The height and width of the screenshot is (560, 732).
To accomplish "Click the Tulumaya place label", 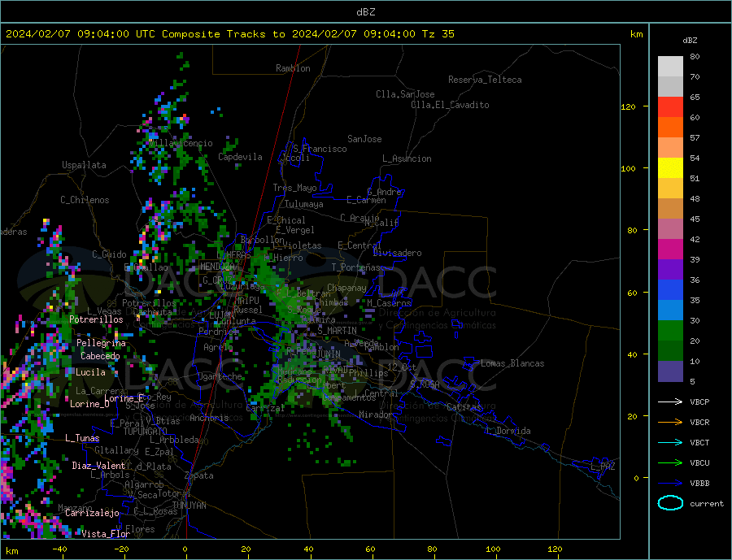I will (x=304, y=204).
